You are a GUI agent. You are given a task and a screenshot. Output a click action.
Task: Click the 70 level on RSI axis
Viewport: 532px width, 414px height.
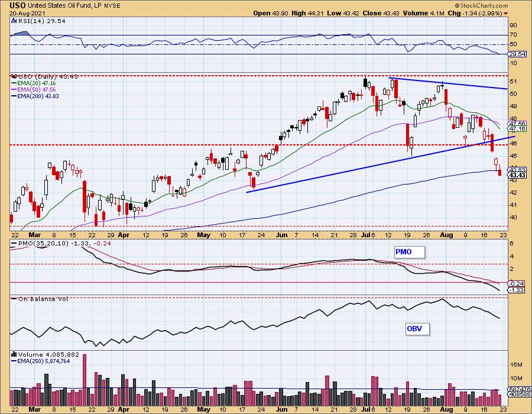tap(513, 35)
